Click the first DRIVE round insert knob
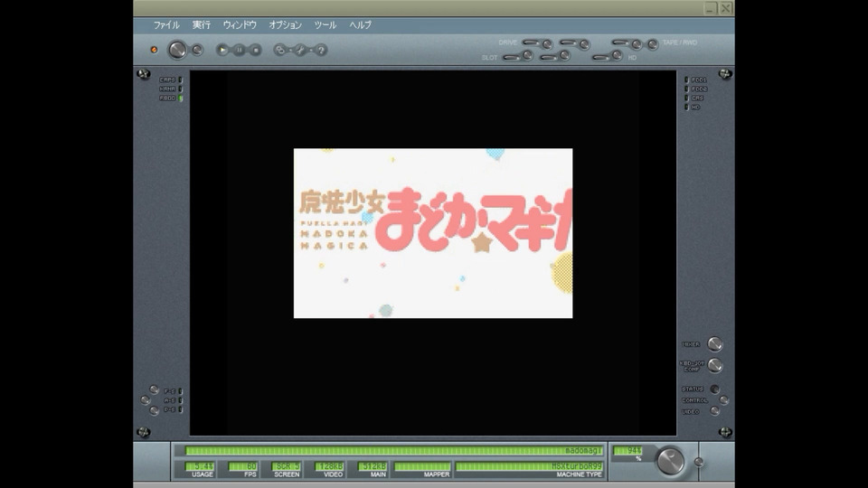 [x=547, y=44]
